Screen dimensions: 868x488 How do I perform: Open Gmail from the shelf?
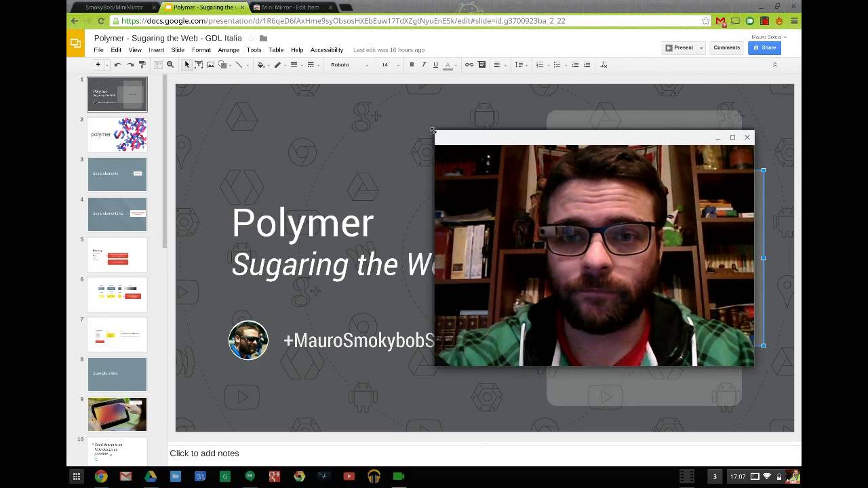[x=125, y=476]
